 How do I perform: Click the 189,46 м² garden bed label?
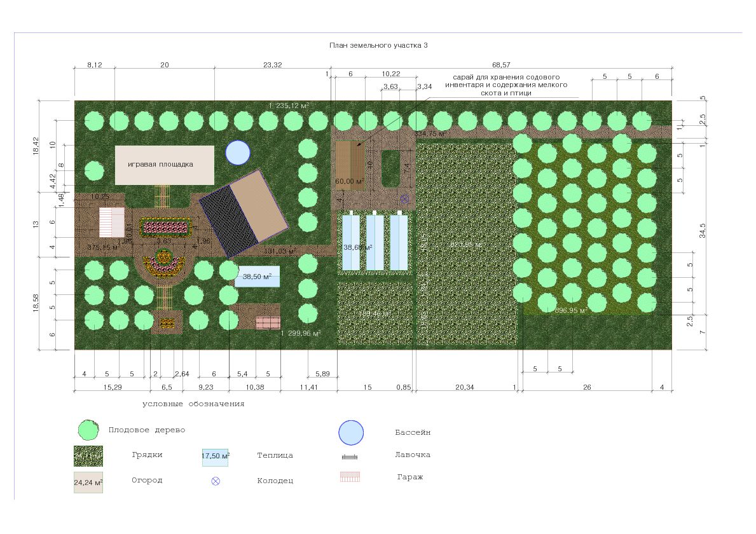pos(374,314)
